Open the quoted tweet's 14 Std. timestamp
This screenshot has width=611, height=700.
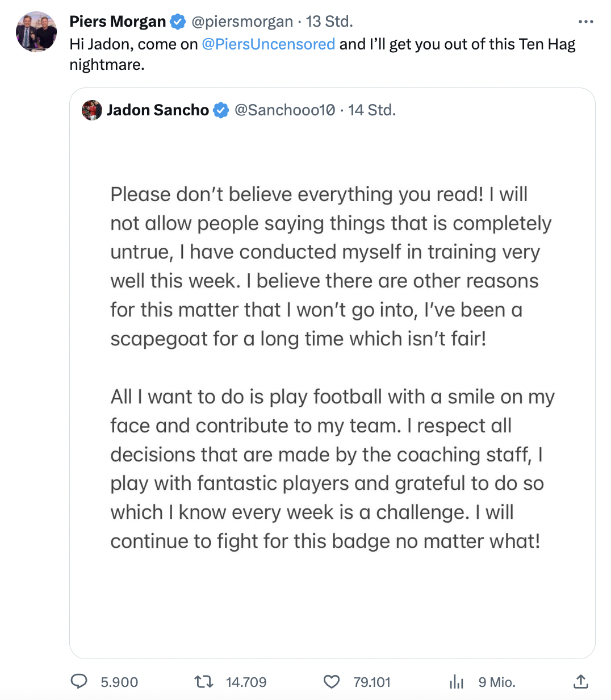[x=372, y=110]
